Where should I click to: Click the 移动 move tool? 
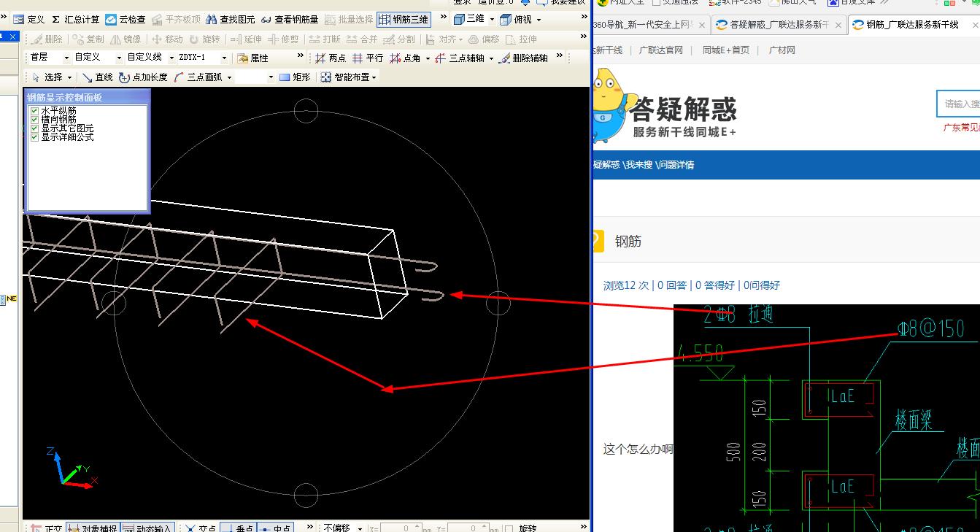pos(167,39)
